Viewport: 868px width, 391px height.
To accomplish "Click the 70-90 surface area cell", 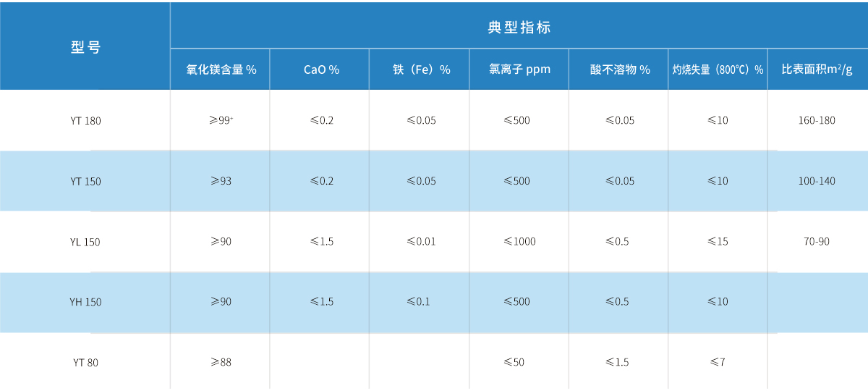I will [x=817, y=241].
